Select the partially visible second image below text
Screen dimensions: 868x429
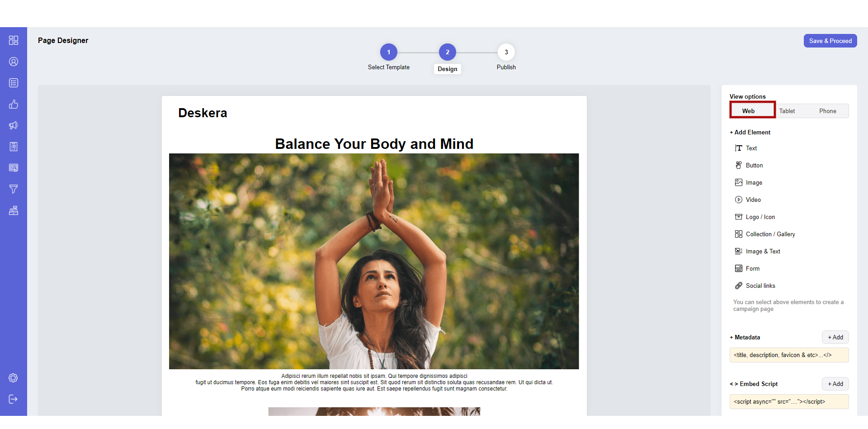[x=374, y=411]
